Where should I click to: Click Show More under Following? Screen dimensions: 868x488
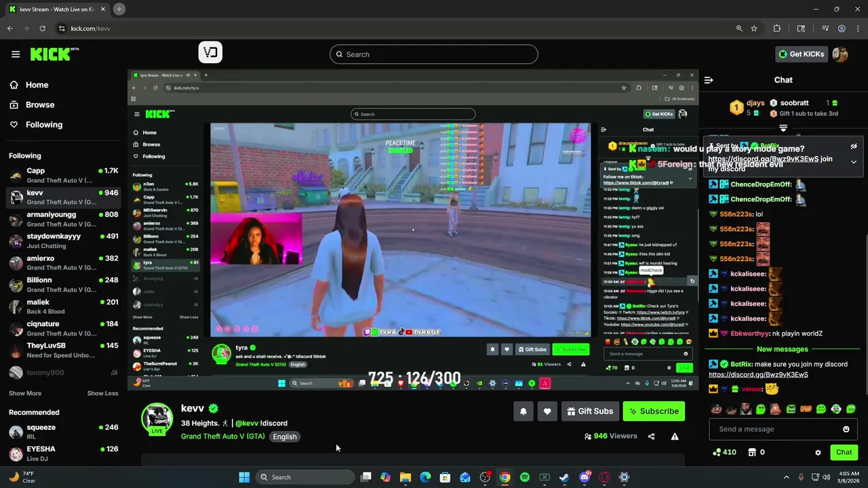click(x=25, y=393)
